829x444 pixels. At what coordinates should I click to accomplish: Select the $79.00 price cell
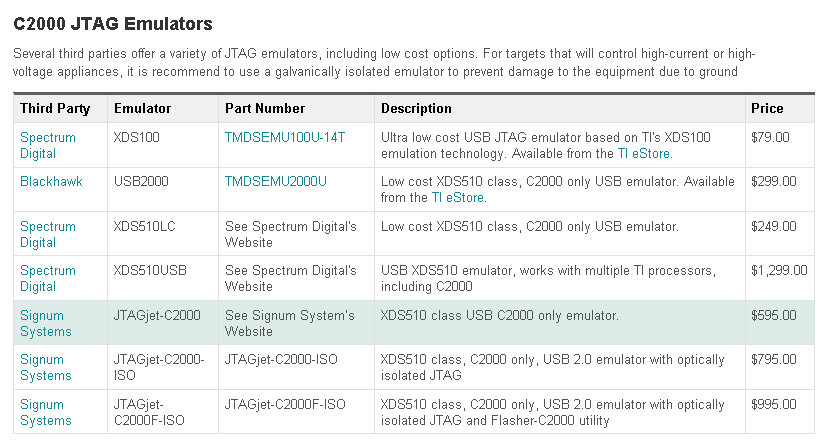[770, 137]
